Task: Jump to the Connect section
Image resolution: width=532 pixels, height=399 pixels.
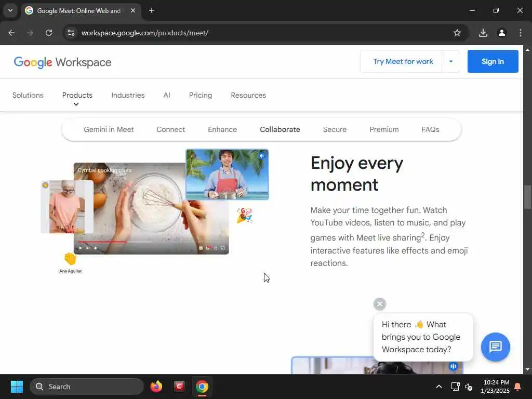Action: [x=170, y=129]
